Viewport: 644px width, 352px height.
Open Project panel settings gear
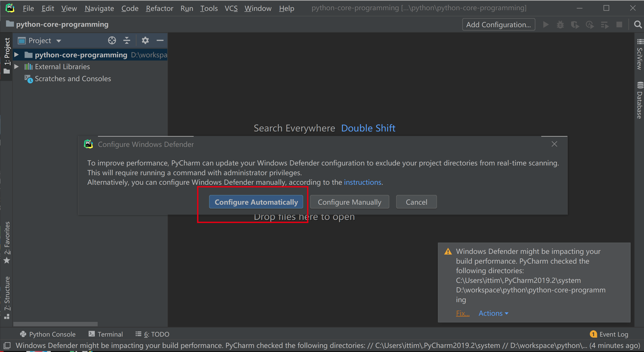pos(145,40)
